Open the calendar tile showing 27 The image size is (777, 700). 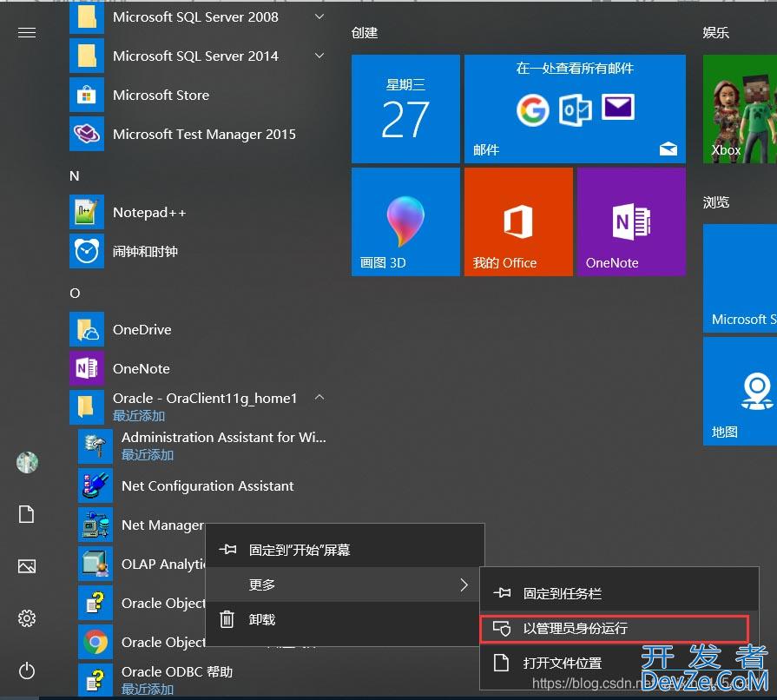[405, 109]
